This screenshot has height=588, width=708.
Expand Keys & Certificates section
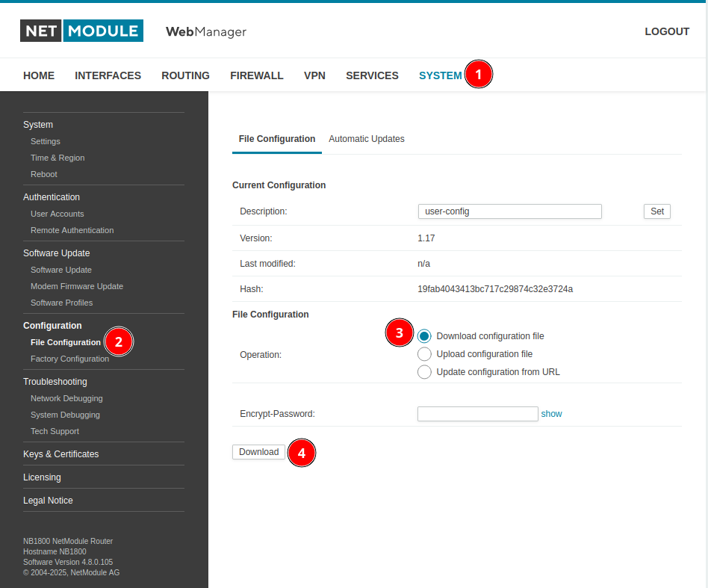coord(61,454)
